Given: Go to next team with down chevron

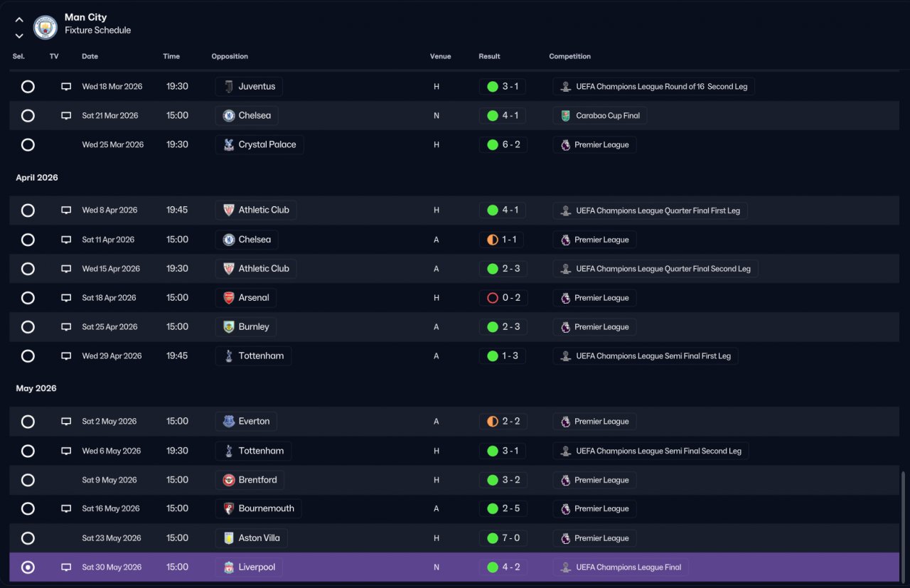Looking at the screenshot, I should tap(19, 36).
